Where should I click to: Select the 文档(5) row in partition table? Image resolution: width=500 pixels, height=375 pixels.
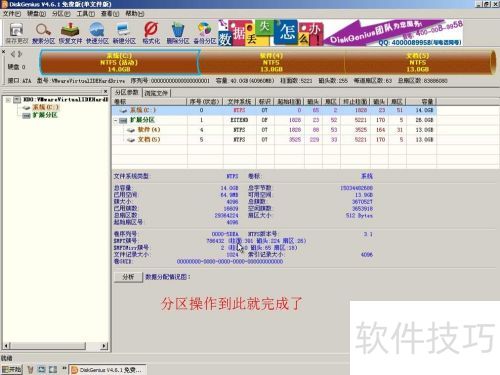(274, 140)
